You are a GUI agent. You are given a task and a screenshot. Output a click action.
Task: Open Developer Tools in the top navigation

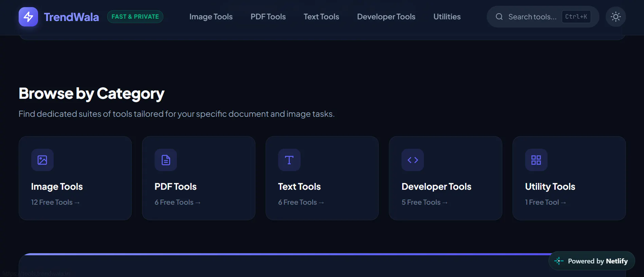(x=386, y=17)
